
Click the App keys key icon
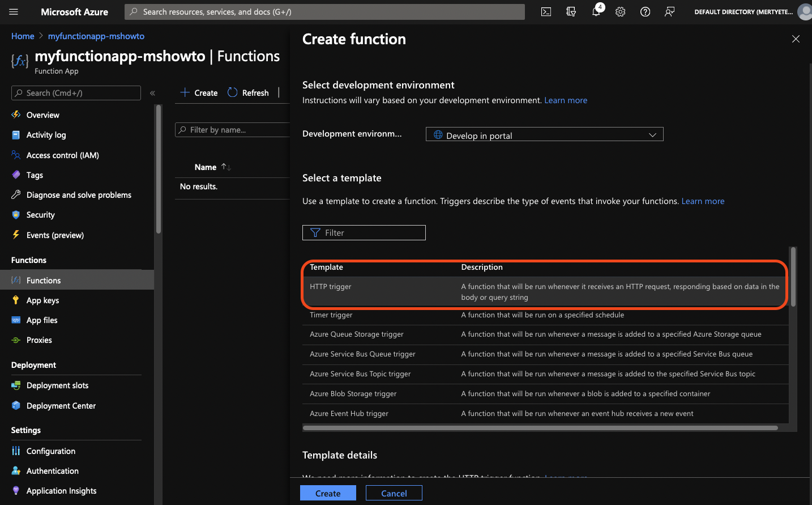[x=16, y=300]
